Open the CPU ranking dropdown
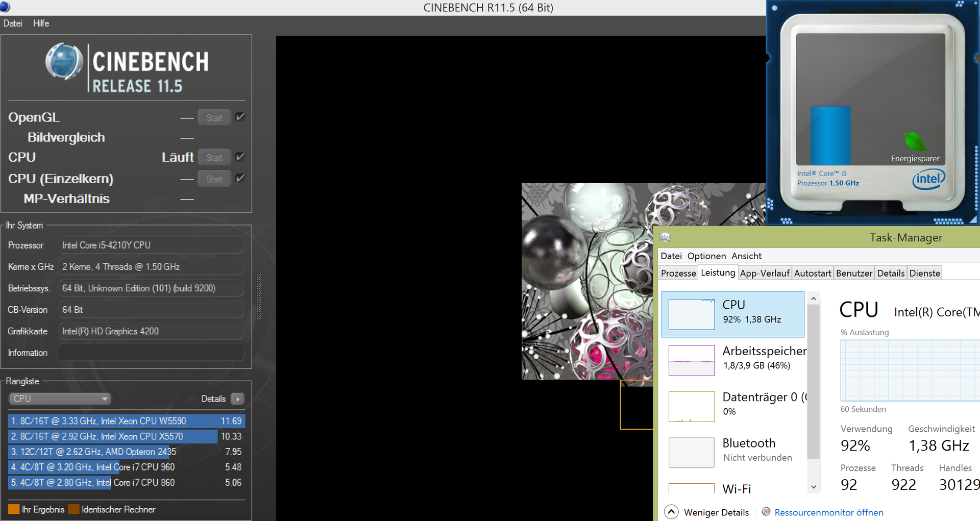Viewport: 980px width, 521px height. 60,399
